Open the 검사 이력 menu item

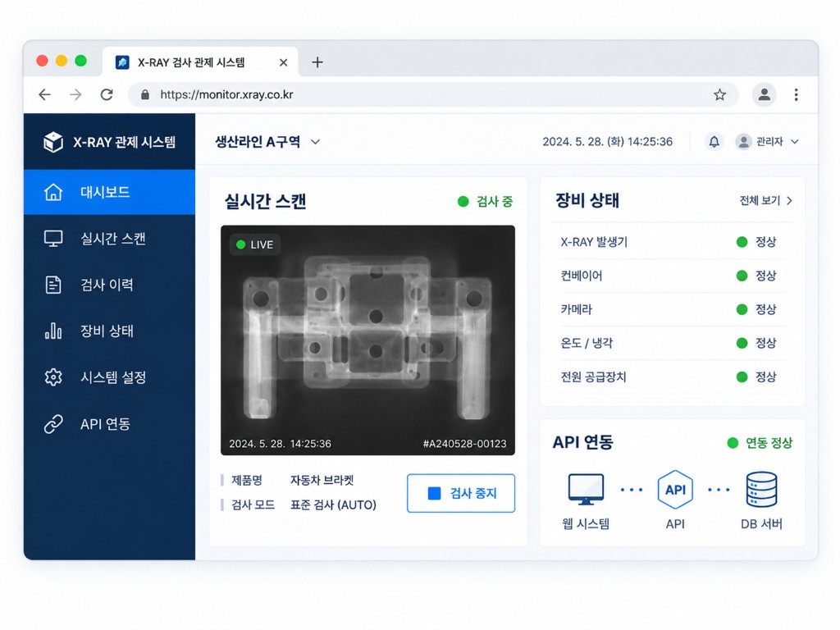point(109,285)
